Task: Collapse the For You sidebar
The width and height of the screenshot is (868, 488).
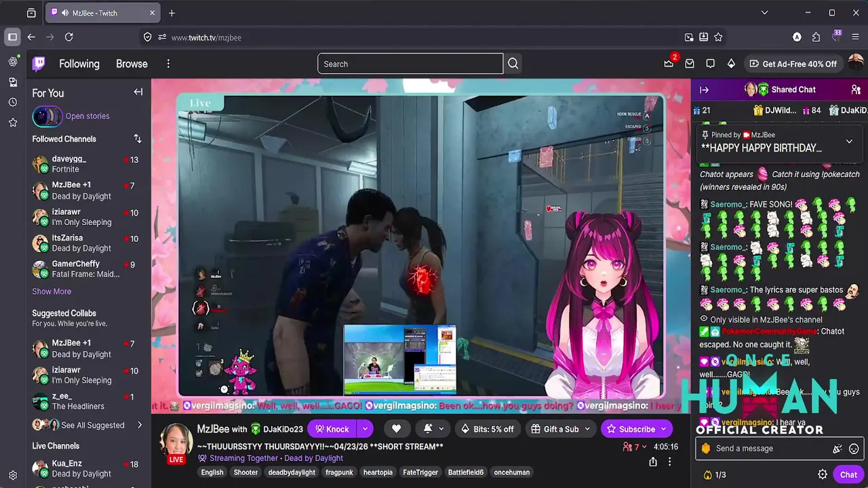Action: pos(138,92)
